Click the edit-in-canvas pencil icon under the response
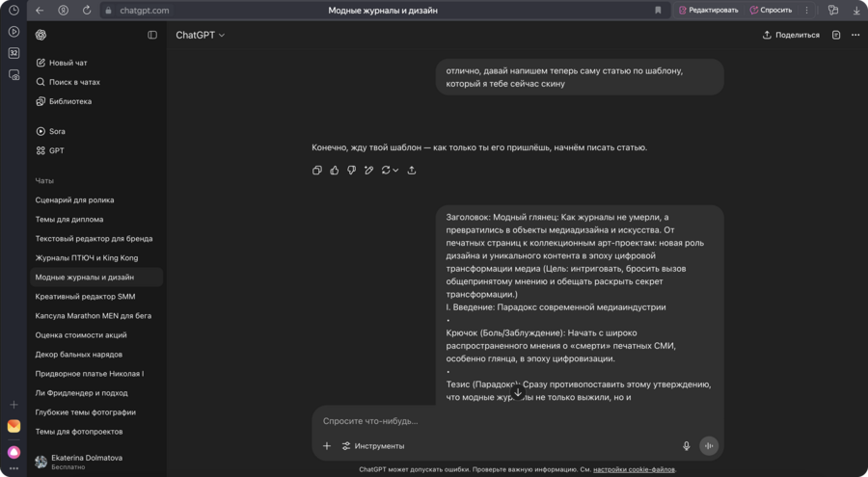The image size is (868, 477). pyautogui.click(x=368, y=171)
